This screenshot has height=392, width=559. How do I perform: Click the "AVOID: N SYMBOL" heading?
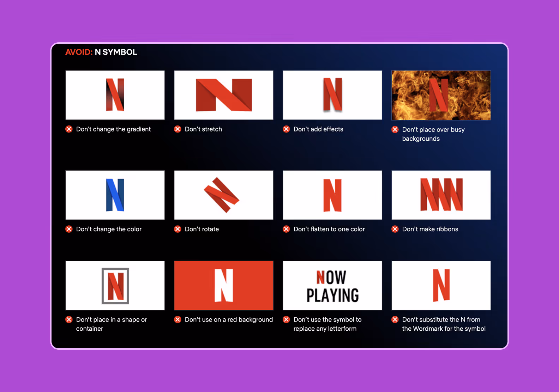[101, 52]
